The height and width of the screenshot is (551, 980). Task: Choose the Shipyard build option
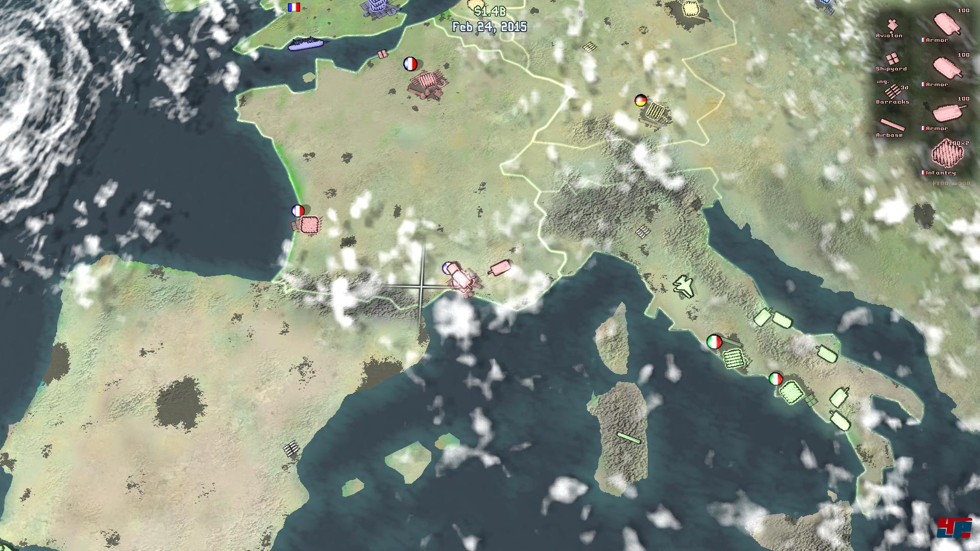click(892, 59)
